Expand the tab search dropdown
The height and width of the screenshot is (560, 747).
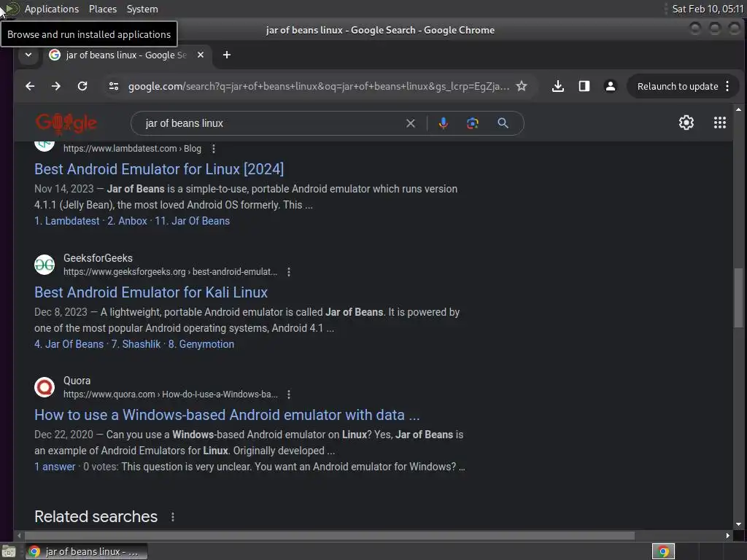tap(28, 55)
